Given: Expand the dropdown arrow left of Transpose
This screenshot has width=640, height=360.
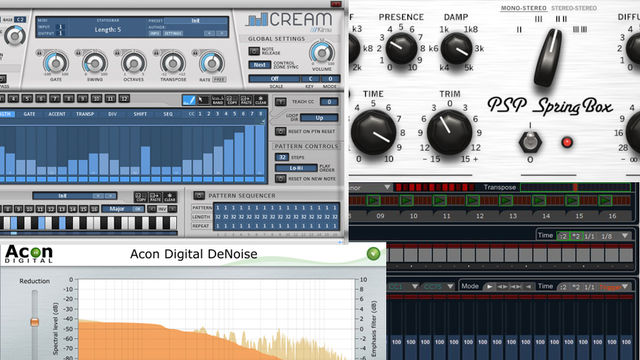Looking at the screenshot, I should [x=387, y=187].
